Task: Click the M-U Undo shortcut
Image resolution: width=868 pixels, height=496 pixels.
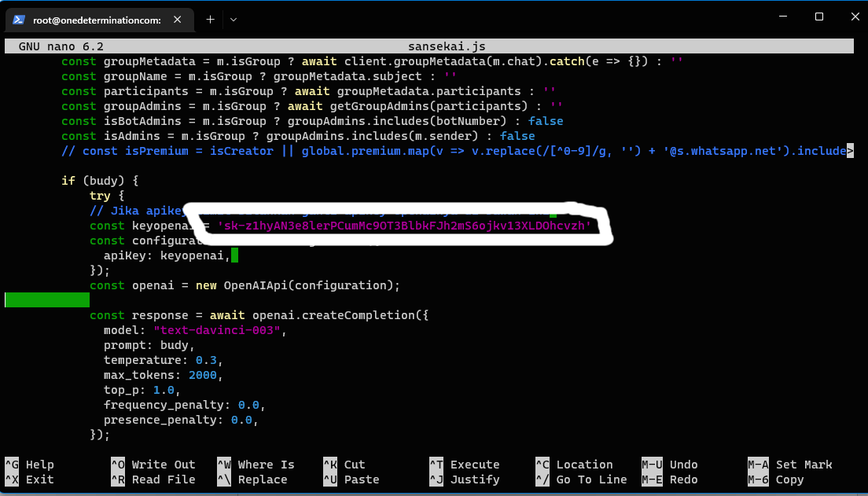Action: pyautogui.click(x=669, y=465)
